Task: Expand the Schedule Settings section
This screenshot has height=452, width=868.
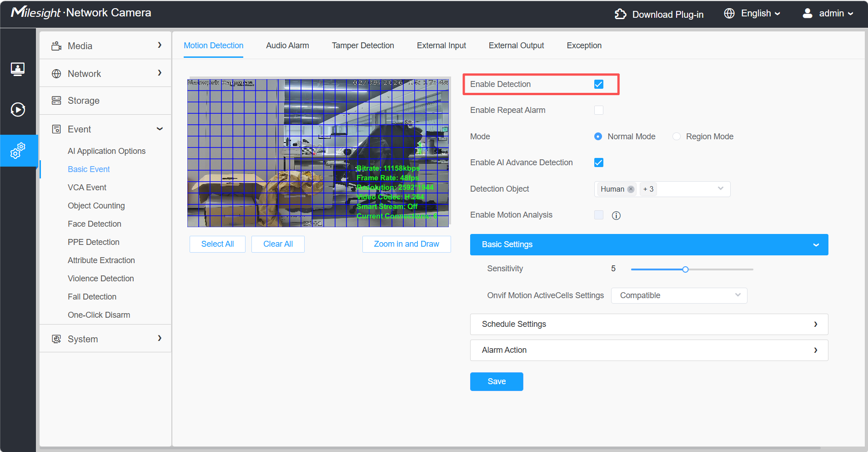Action: (649, 324)
